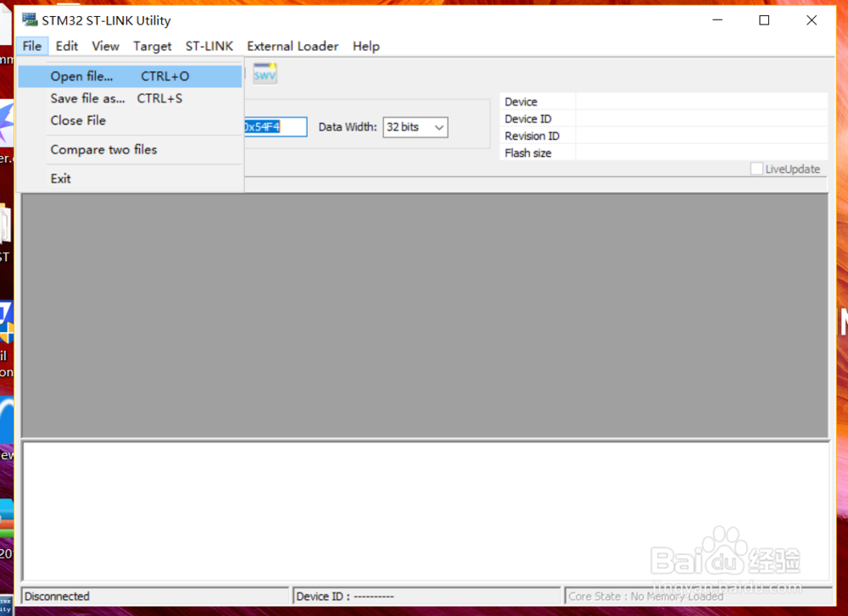Choose Save file as... entry
This screenshot has width=848, height=616.
click(130, 98)
